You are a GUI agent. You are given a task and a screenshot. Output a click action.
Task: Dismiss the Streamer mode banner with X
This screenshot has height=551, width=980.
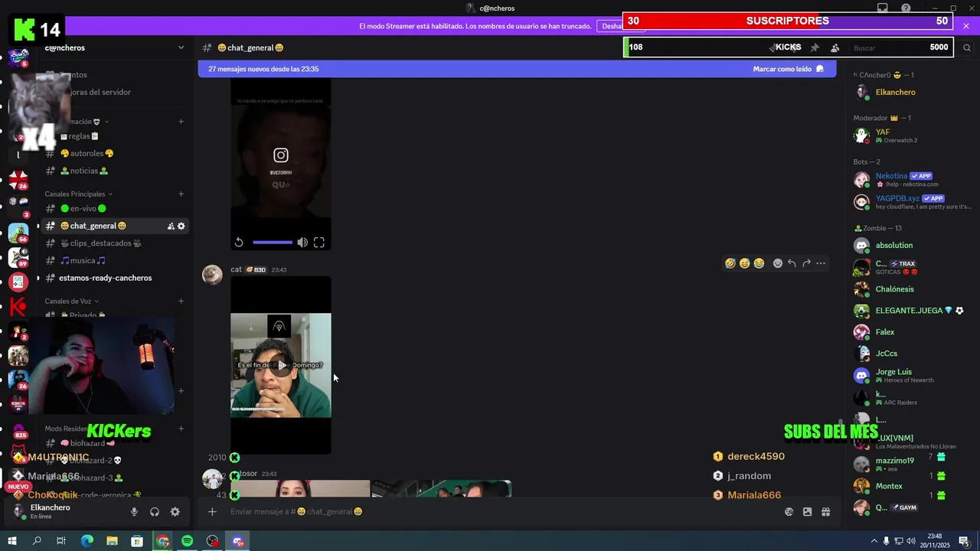click(x=966, y=26)
